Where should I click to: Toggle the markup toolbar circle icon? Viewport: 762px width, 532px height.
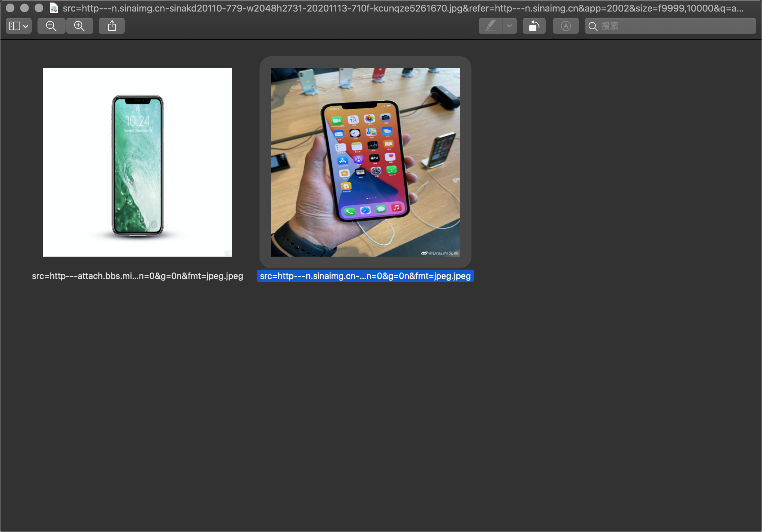coord(566,26)
